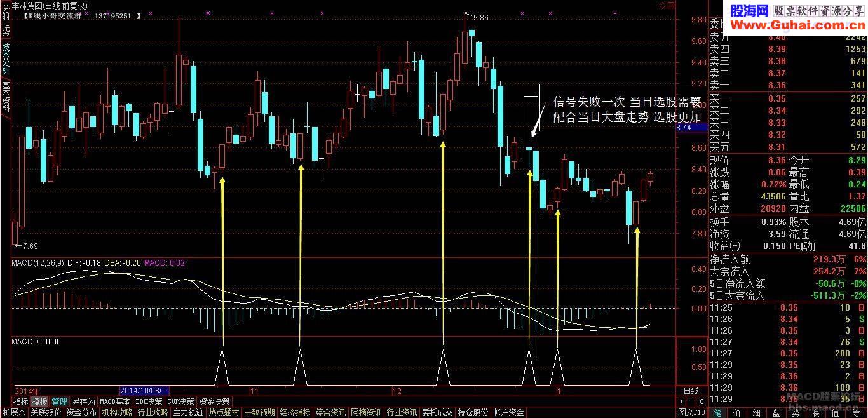
Task: Open the 技术分析 vertical side tab
Action: (5, 58)
